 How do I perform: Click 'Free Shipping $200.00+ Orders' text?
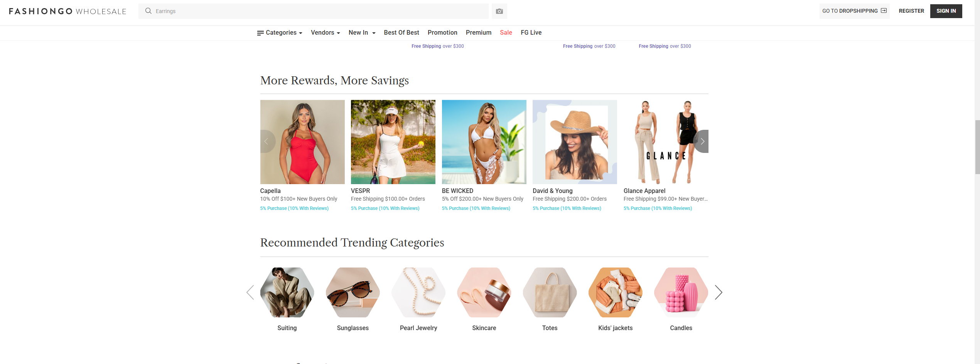pyautogui.click(x=569, y=199)
